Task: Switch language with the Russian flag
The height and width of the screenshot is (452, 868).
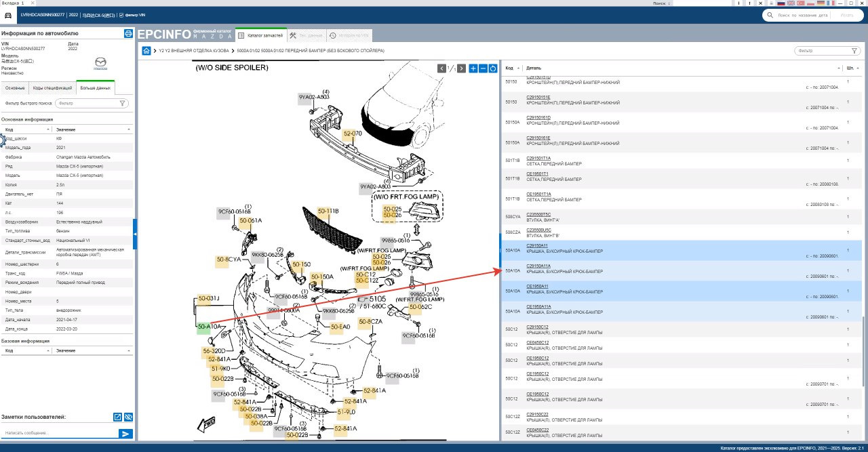Action: tap(781, 3)
